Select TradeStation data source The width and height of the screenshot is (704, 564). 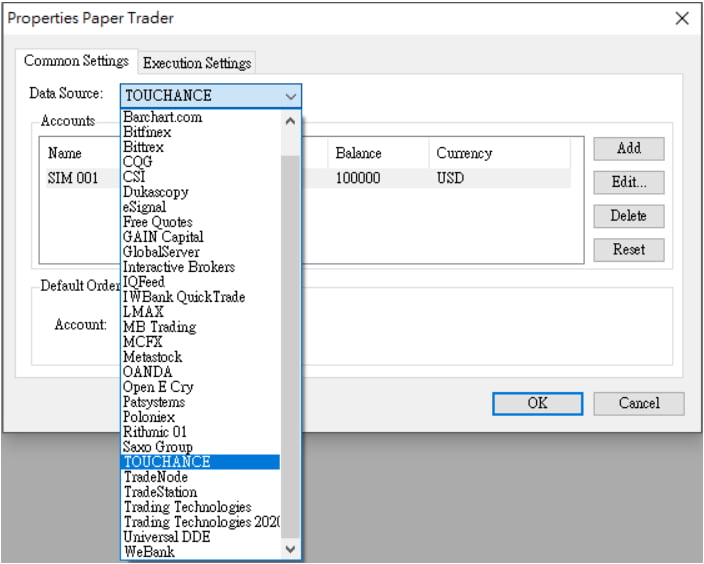click(x=201, y=492)
